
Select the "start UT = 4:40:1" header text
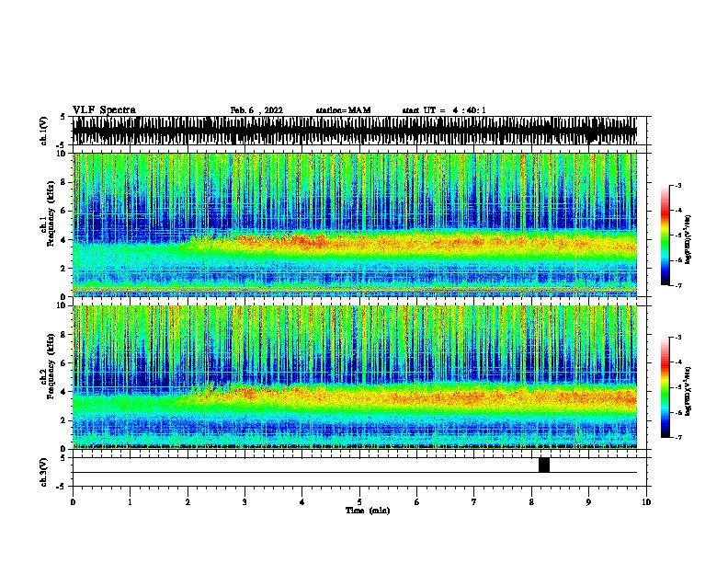(444, 110)
